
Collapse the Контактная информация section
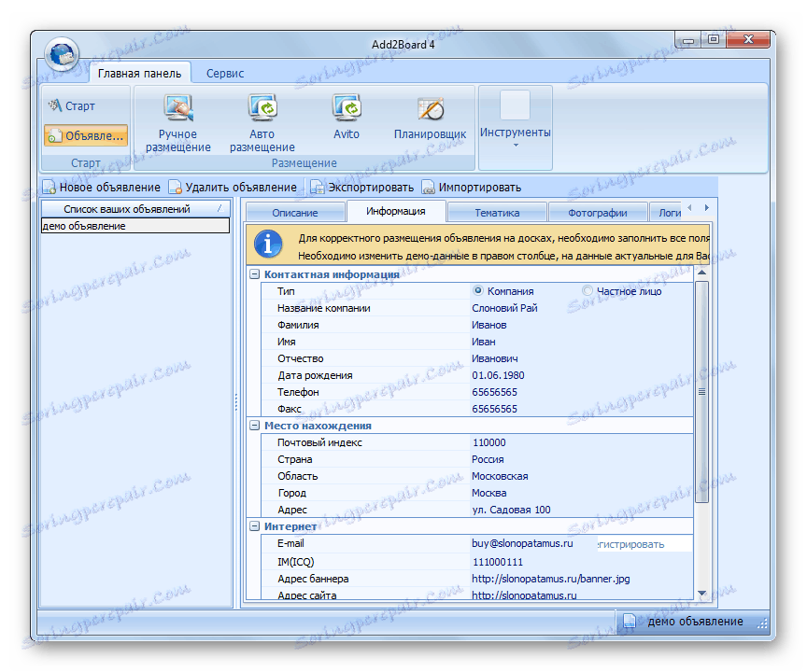[x=254, y=274]
